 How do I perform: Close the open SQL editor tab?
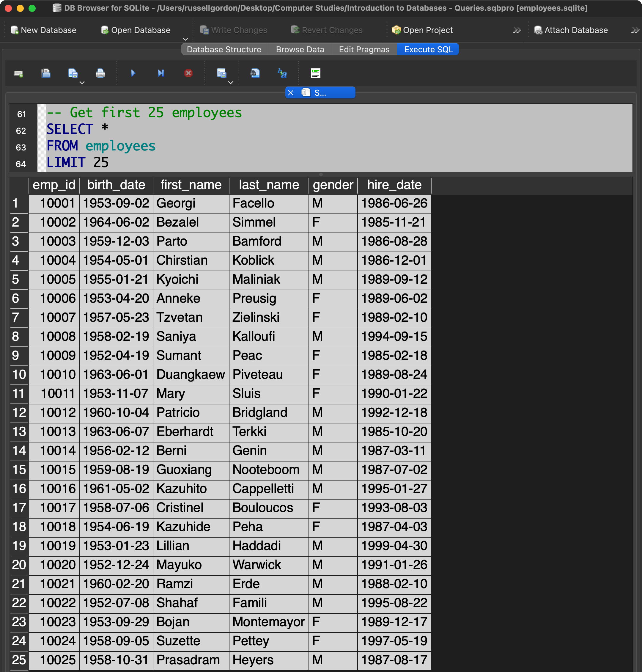coord(291,93)
